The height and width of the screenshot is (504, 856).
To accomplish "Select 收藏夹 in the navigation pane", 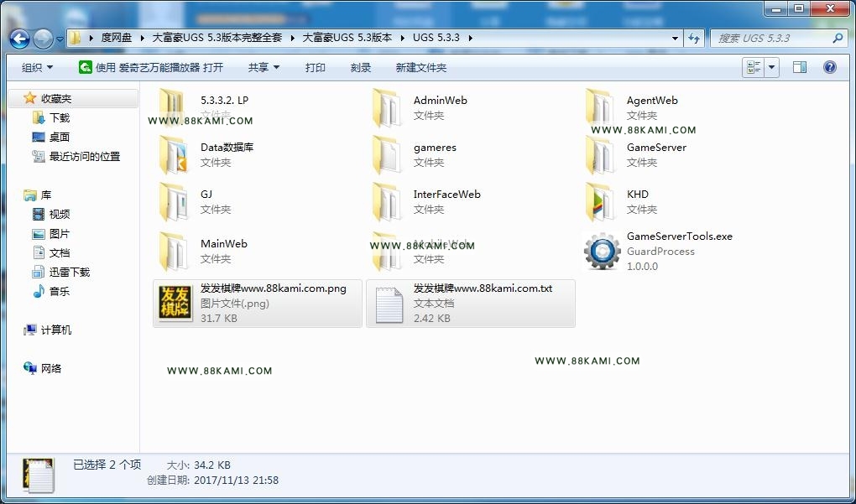I will coord(55,99).
